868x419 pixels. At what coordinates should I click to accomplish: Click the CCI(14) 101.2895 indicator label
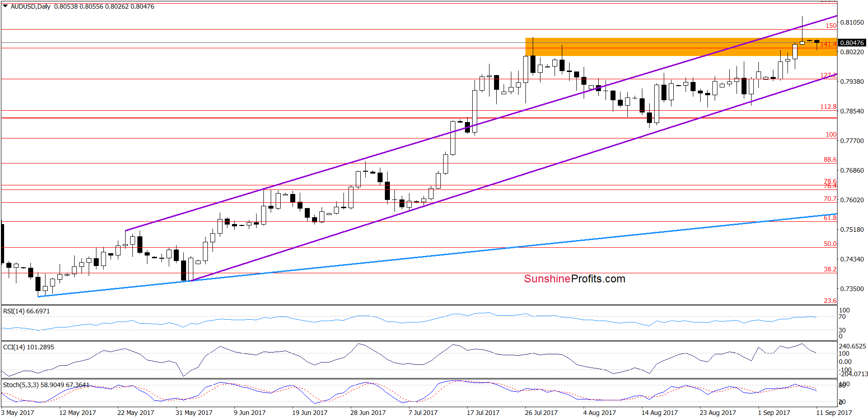(28, 347)
